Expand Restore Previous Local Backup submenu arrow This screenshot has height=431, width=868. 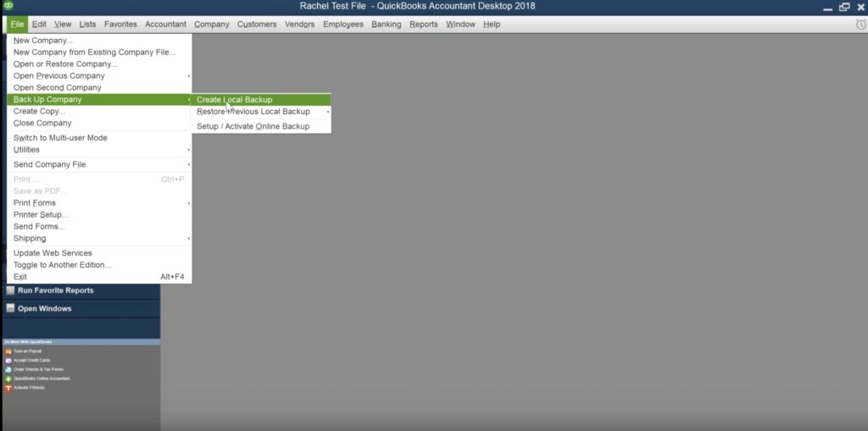[328, 112]
